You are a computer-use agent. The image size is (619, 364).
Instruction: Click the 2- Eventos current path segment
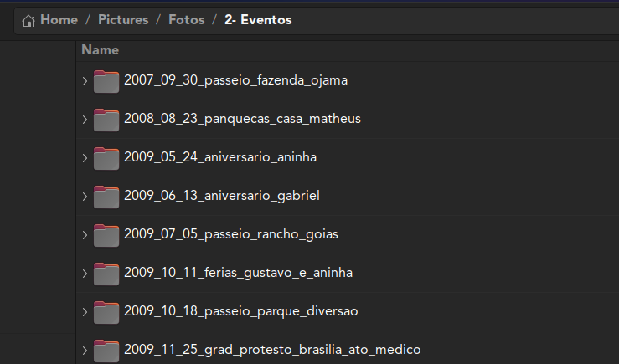point(258,20)
